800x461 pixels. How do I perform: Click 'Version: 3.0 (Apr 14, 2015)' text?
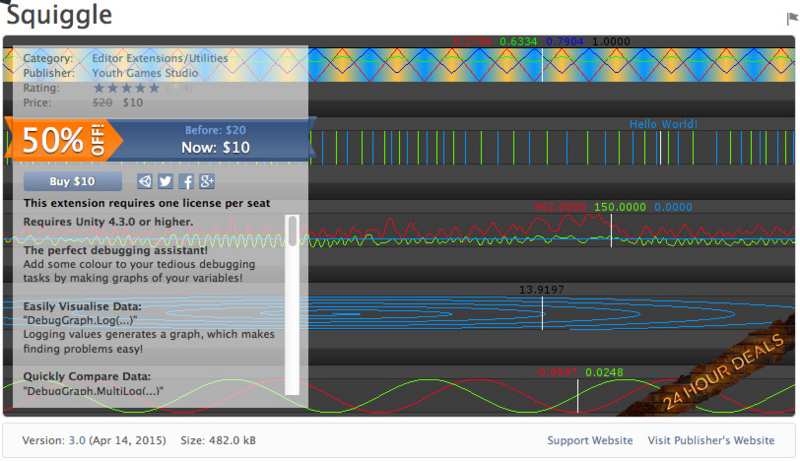[94, 440]
